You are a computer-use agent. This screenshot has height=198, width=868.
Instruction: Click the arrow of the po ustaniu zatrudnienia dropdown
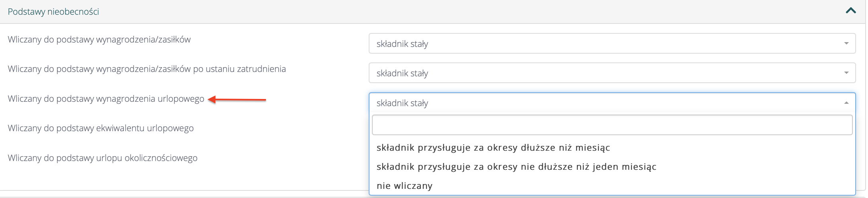click(846, 73)
